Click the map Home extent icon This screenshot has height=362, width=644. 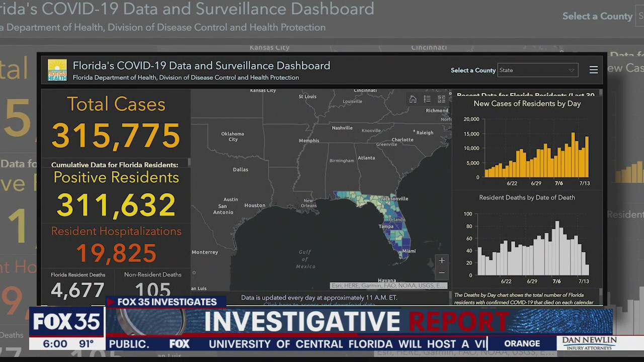click(x=413, y=100)
